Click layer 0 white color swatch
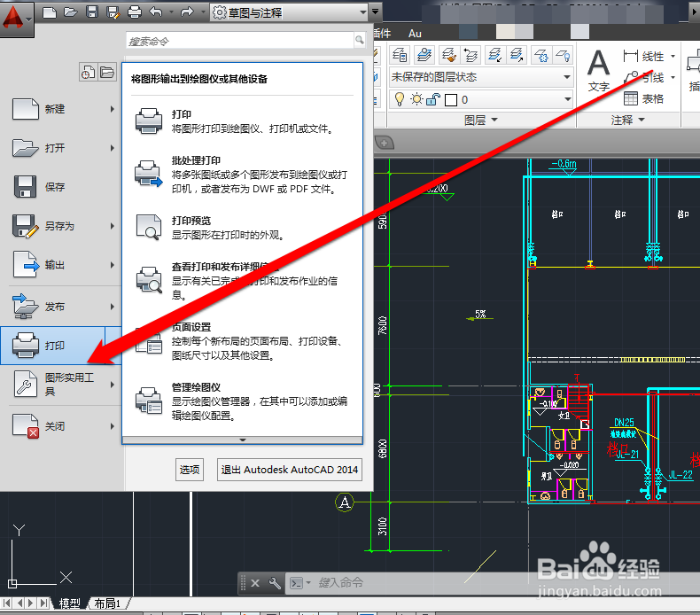Image resolution: width=700 pixels, height=615 pixels. pyautogui.click(x=451, y=99)
